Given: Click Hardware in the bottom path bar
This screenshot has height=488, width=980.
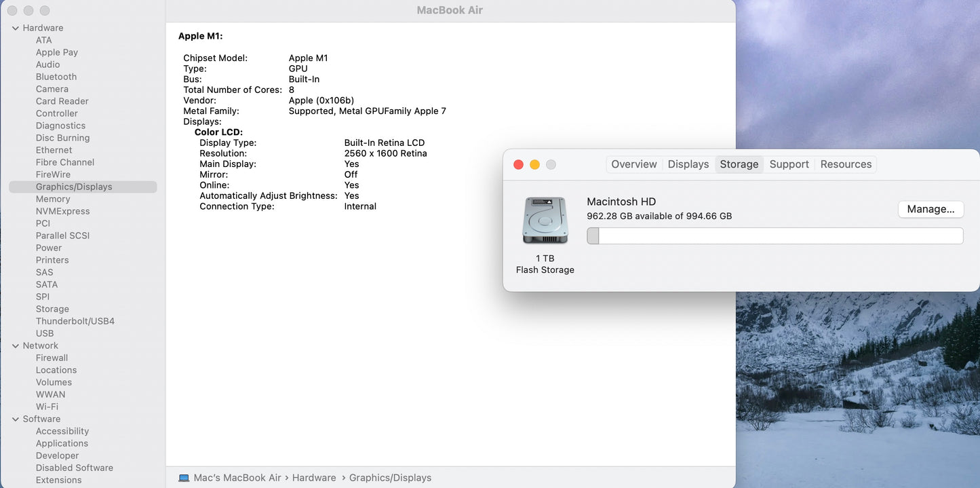Looking at the screenshot, I should (314, 478).
